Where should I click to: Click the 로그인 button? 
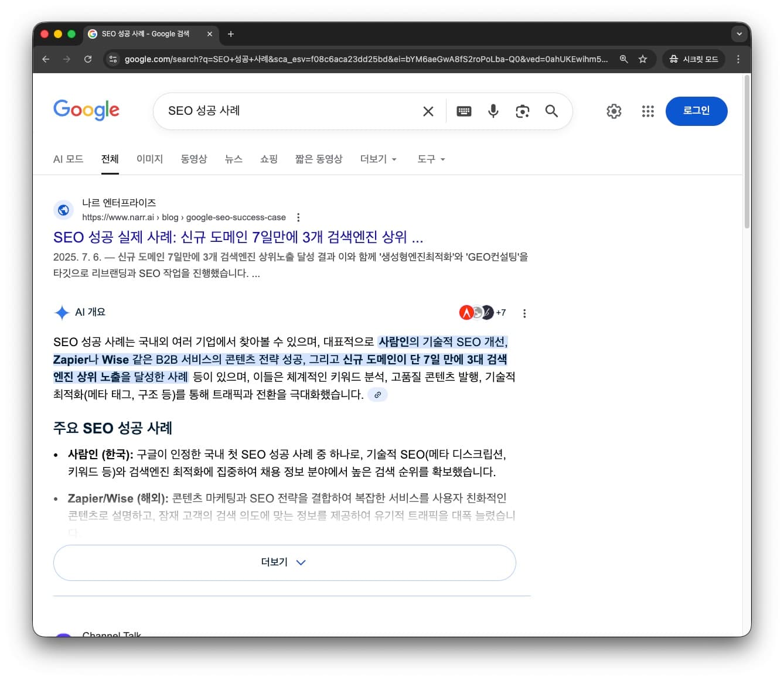(x=696, y=111)
